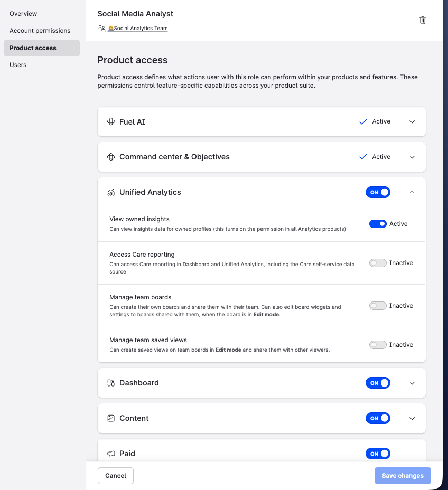This screenshot has height=490, width=448.
Task: Collapse the Unified Analytics section chevron
Action: (x=412, y=192)
